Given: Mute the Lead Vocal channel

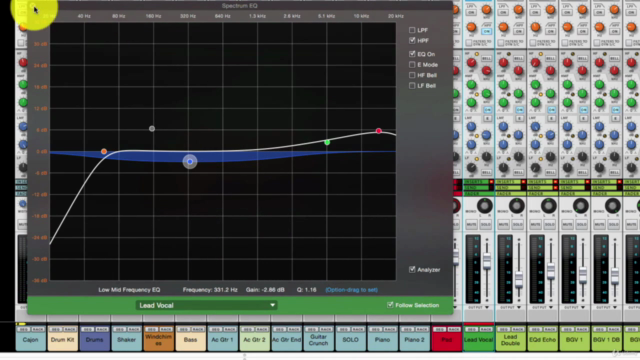Looking at the screenshot, I should (x=471, y=224).
